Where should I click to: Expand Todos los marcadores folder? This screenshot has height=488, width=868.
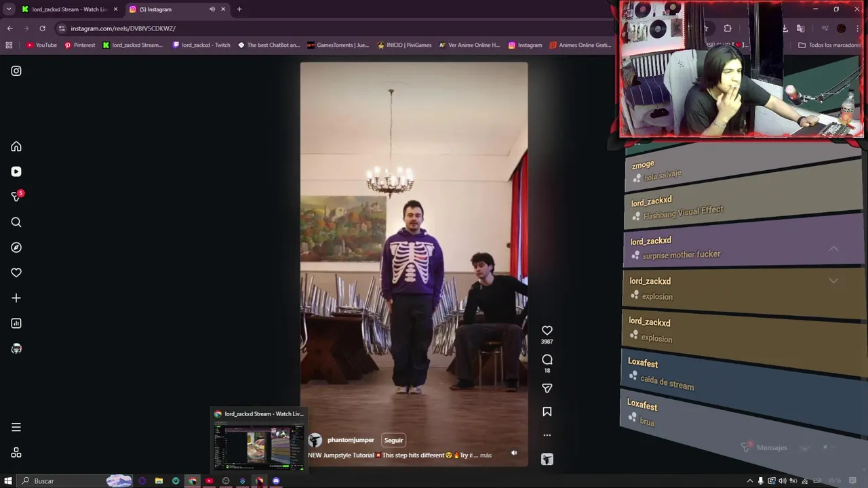tap(829, 45)
